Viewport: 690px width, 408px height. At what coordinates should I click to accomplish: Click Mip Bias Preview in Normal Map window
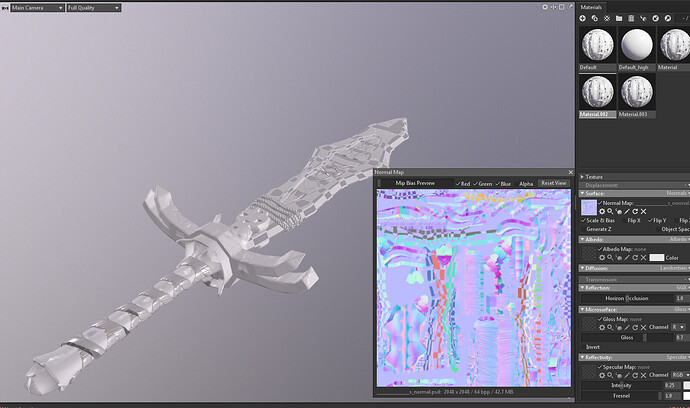(x=415, y=183)
